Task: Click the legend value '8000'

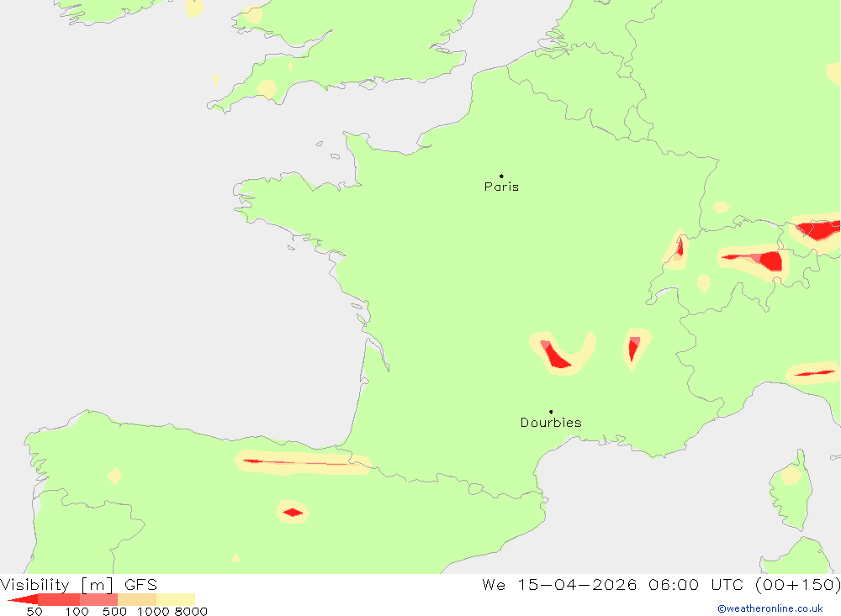Action: coord(191,612)
